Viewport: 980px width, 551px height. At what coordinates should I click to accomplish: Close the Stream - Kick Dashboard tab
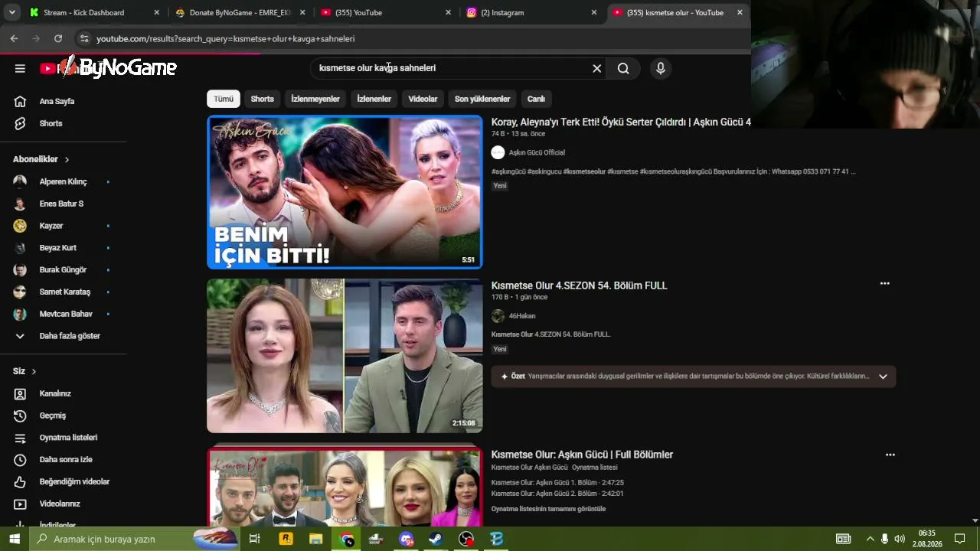[157, 12]
